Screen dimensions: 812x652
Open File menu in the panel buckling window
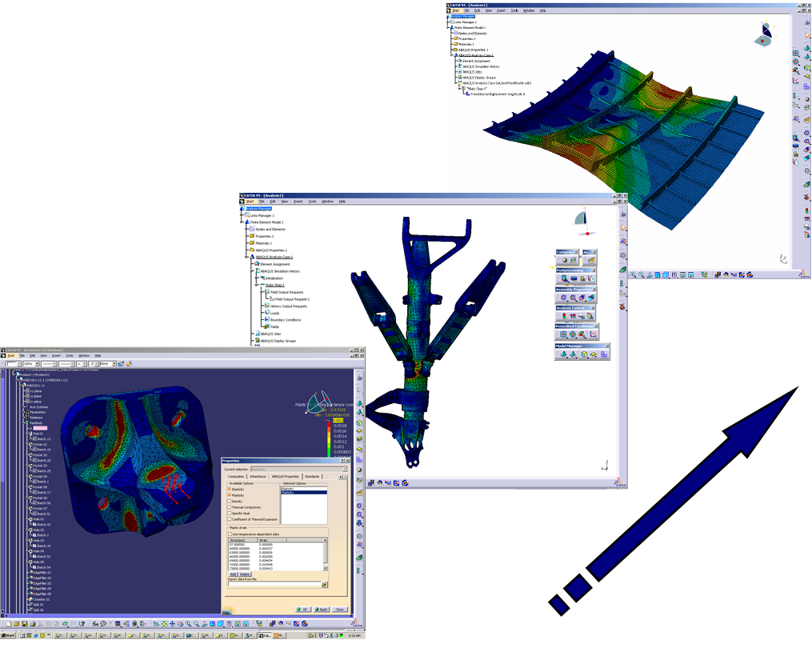[x=466, y=10]
